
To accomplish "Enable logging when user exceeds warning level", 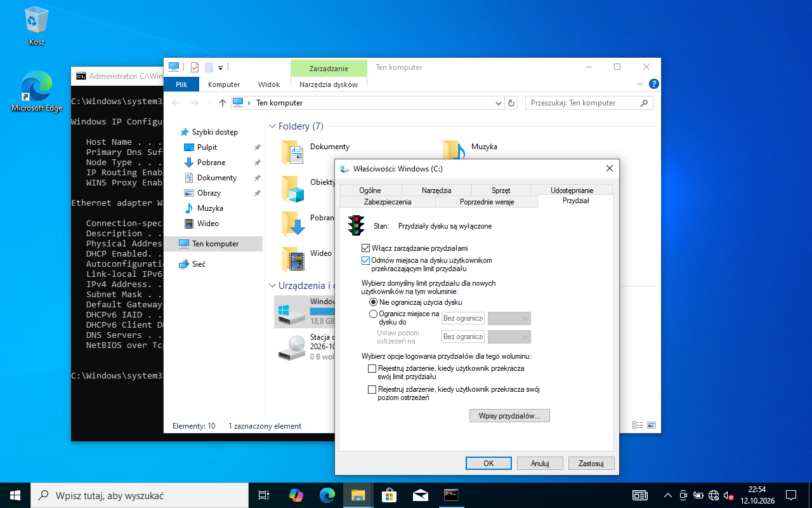I will click(x=372, y=390).
